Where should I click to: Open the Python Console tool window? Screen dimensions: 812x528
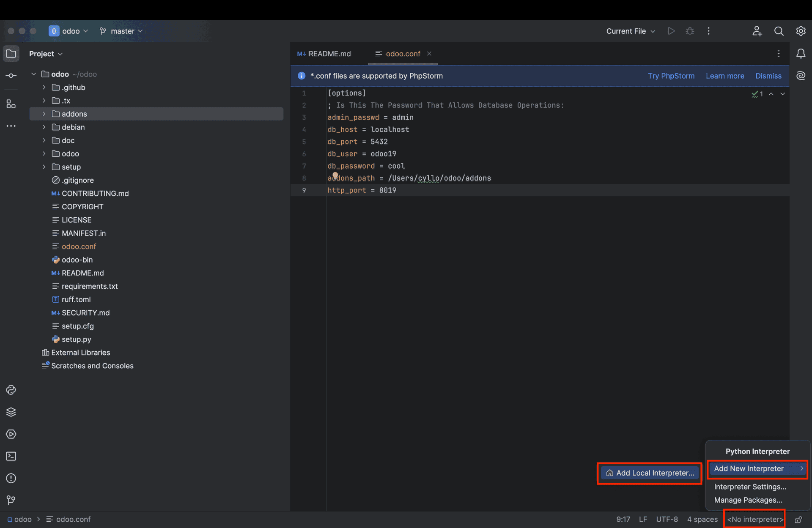pyautogui.click(x=11, y=390)
